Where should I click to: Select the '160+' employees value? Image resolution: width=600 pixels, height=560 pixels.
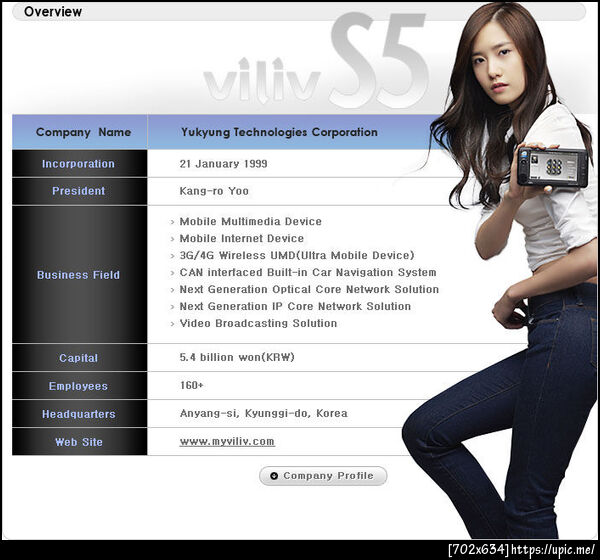(x=192, y=385)
